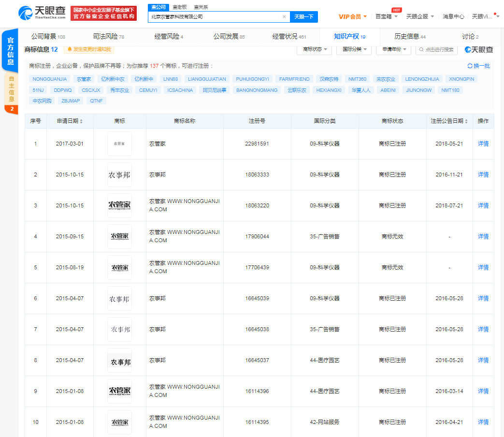Click the 点击进行搜索 trademark search box
The height and width of the screenshot is (437, 504).
436,49
